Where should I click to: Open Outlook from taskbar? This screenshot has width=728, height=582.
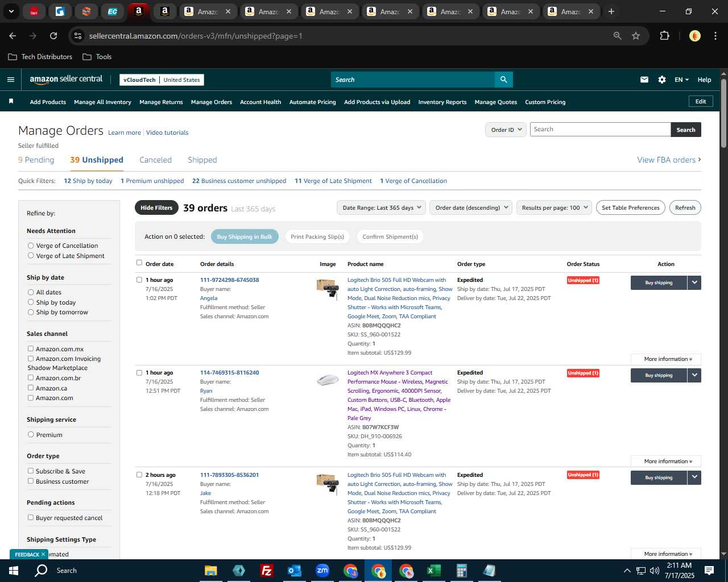(x=294, y=571)
